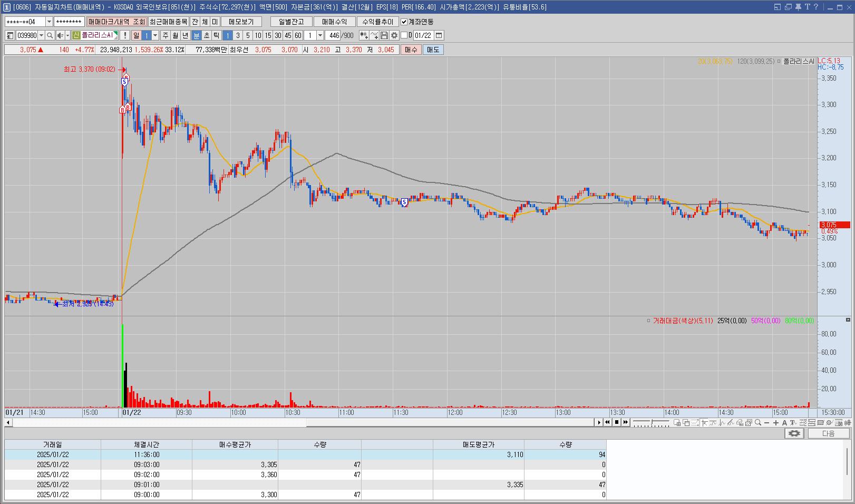Click the 다음 next button

(x=829, y=433)
